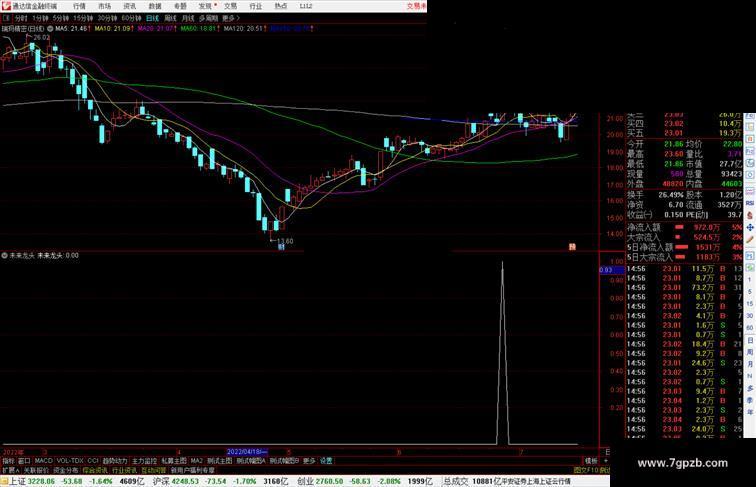
Task: Open the 行业 menu
Action: [x=256, y=6]
